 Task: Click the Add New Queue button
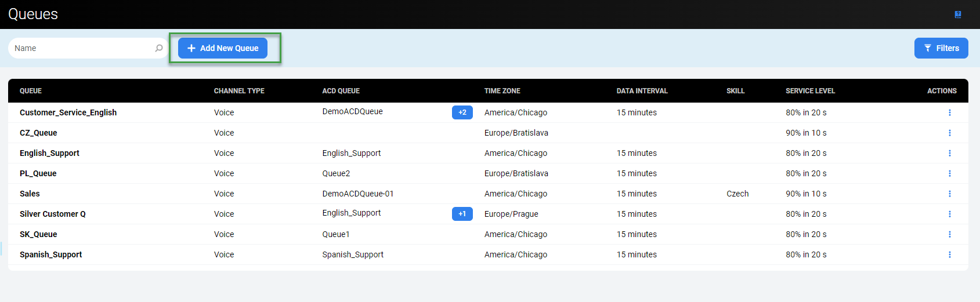click(x=223, y=48)
